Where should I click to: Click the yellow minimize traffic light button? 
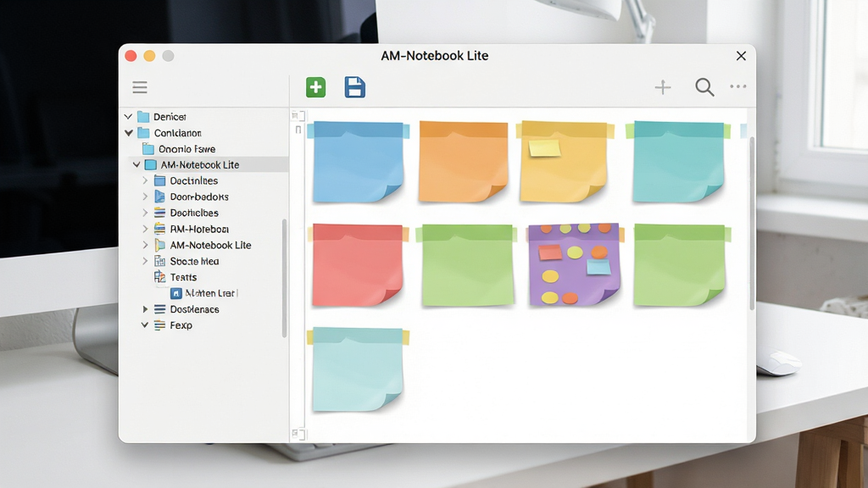(x=149, y=56)
